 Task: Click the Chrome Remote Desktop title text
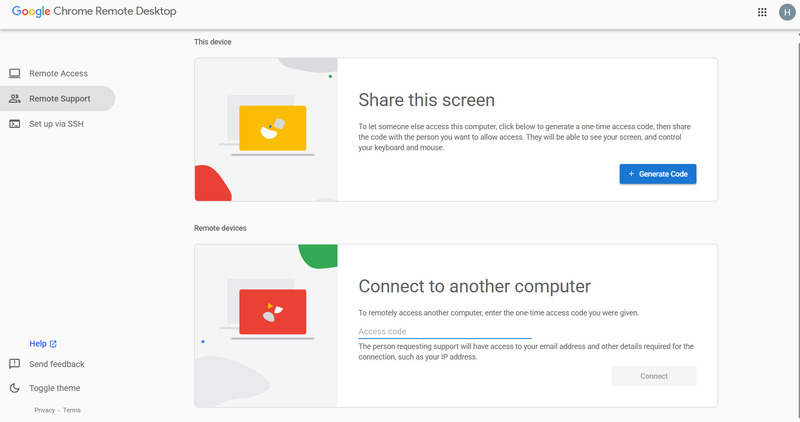pyautogui.click(x=115, y=11)
